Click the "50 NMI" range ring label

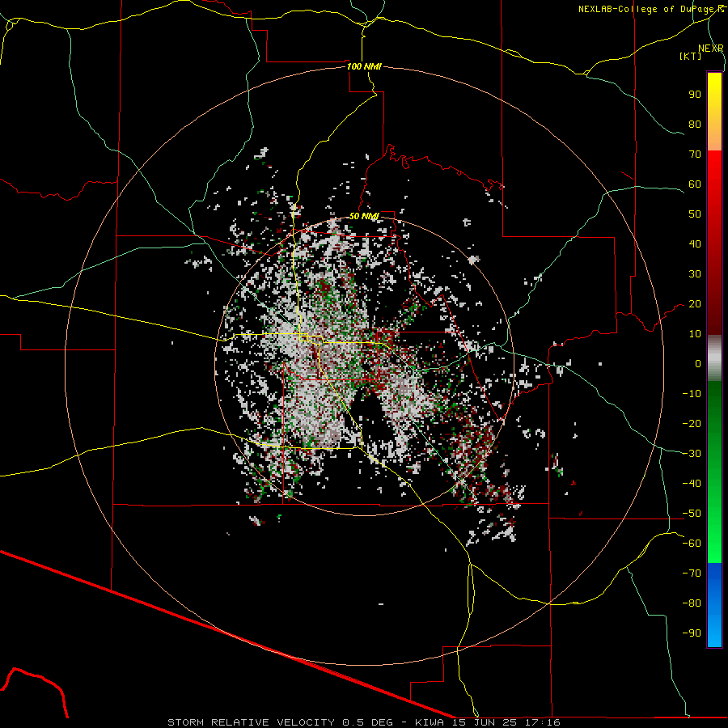pyautogui.click(x=364, y=216)
